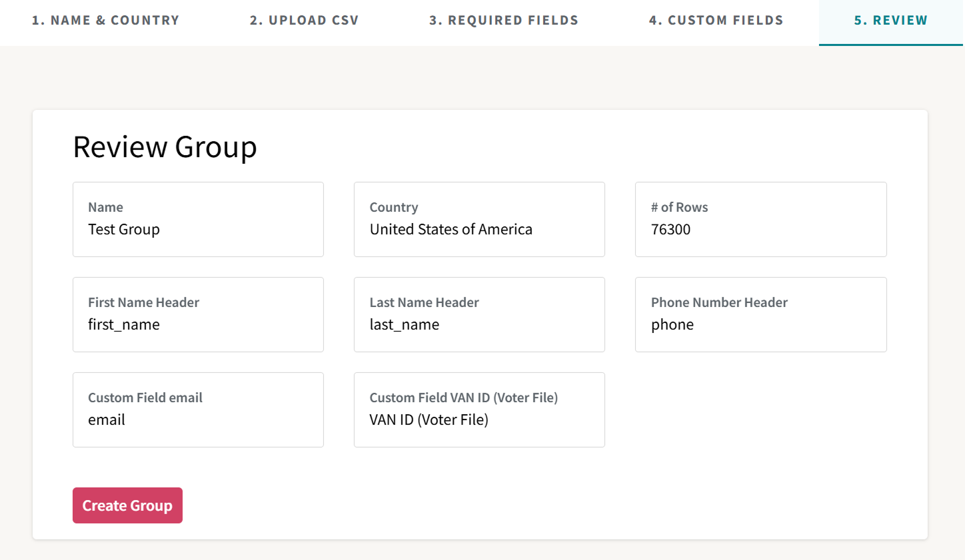
Task: Click the Country field for United States
Action: (x=479, y=219)
